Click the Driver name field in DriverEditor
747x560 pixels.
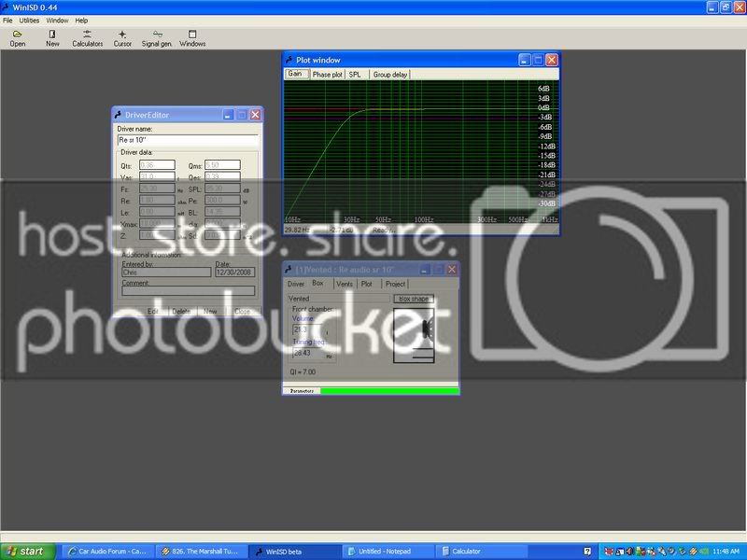188,140
